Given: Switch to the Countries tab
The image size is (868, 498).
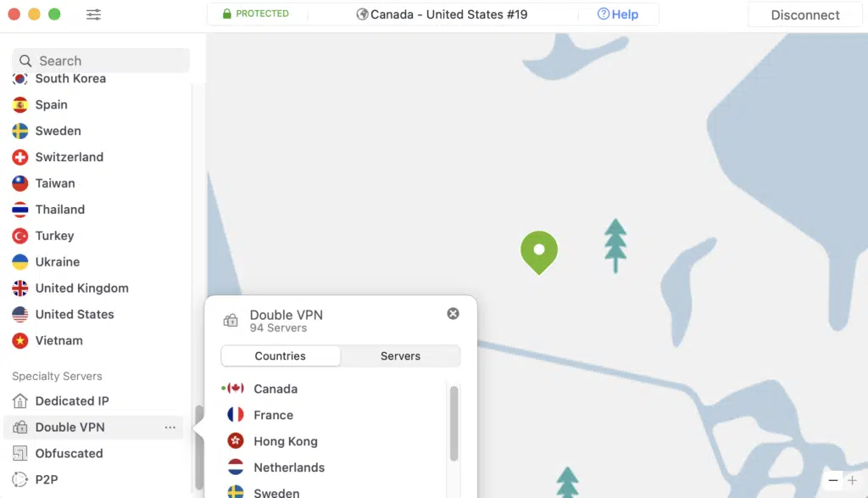Looking at the screenshot, I should pos(280,355).
